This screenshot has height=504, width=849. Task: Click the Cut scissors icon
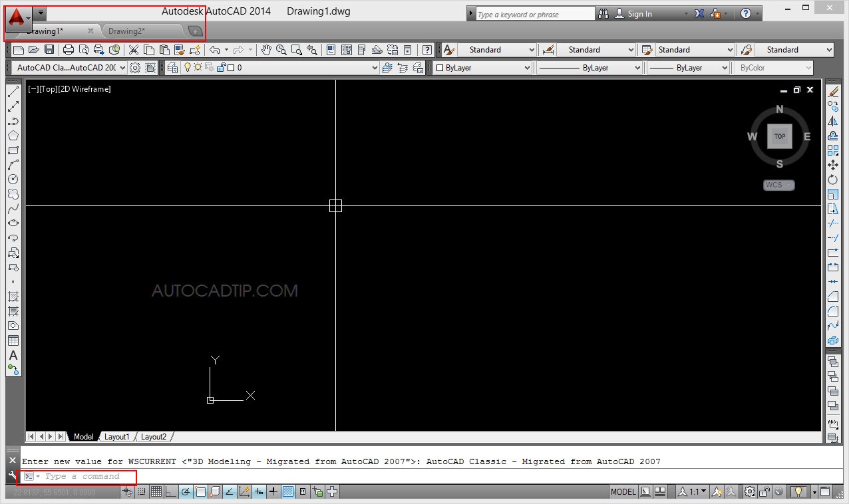click(134, 50)
